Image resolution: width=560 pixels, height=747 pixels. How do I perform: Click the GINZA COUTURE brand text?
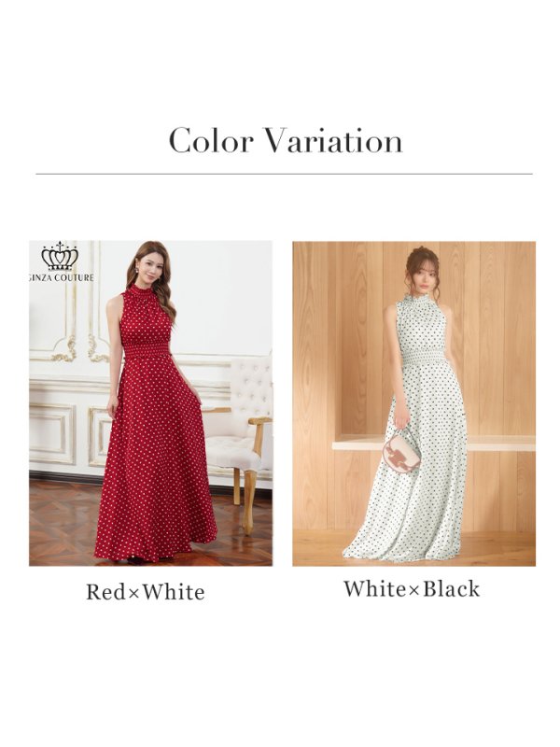(62, 277)
